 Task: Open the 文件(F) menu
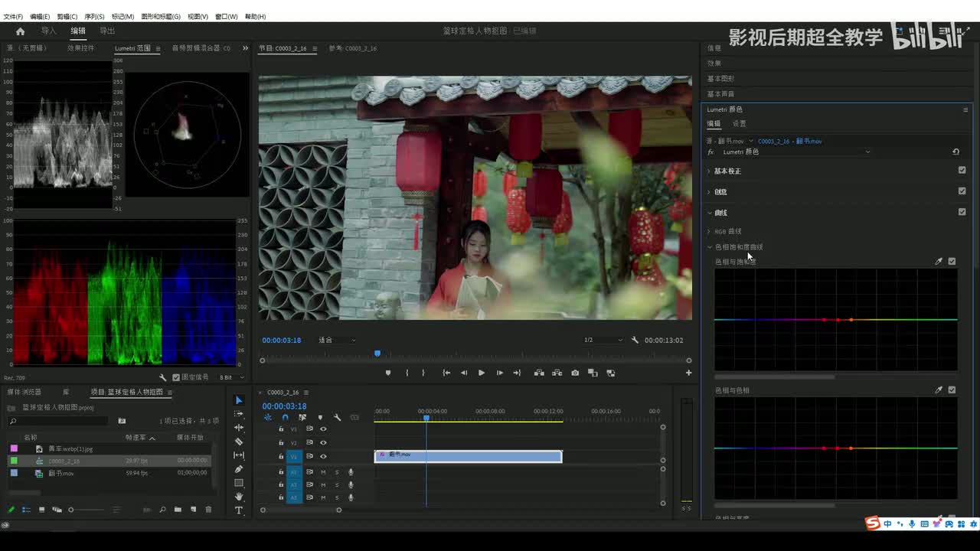click(x=13, y=16)
